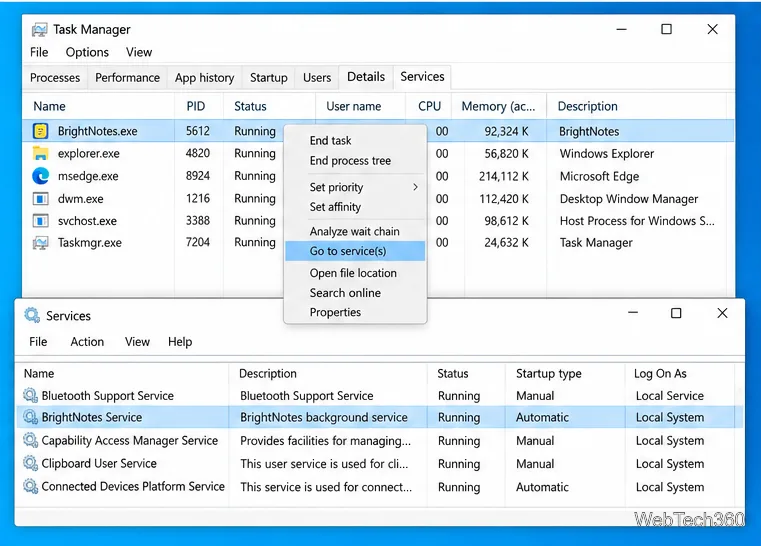Click the Bluetooth Support Service gear icon
Viewport: 761px width, 546px height.
tap(31, 396)
